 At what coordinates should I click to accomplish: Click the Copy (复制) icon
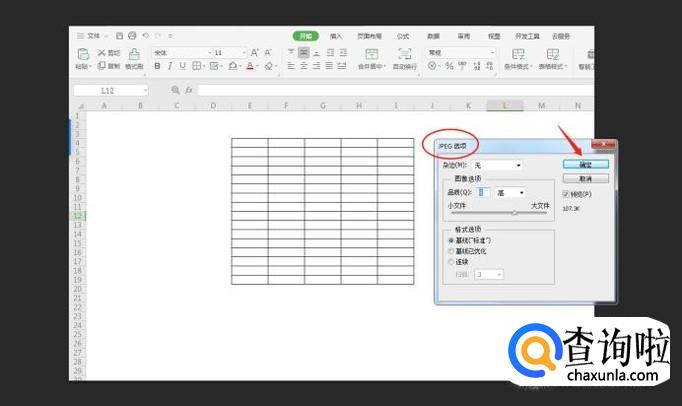pos(102,65)
